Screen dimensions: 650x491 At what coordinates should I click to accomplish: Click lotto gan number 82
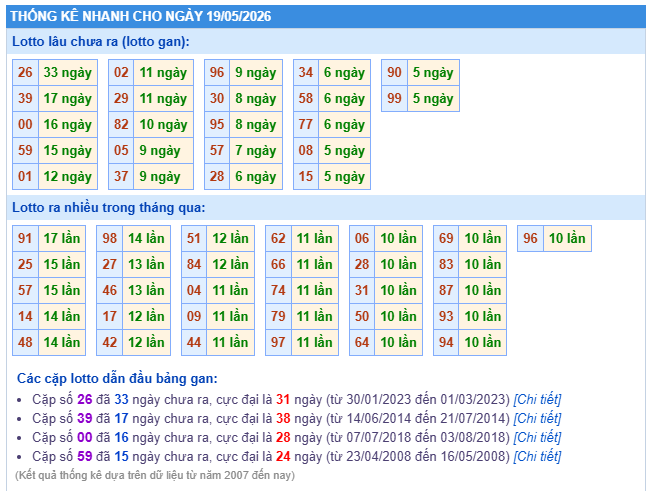pyautogui.click(x=121, y=124)
